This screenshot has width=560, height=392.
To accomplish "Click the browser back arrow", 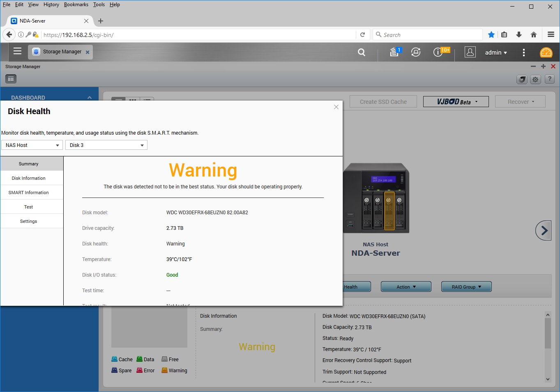I will [x=9, y=34].
